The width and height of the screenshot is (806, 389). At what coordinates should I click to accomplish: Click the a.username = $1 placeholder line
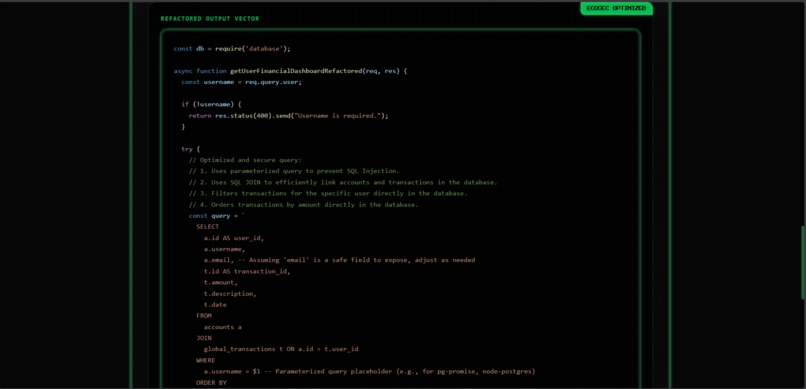pos(369,371)
